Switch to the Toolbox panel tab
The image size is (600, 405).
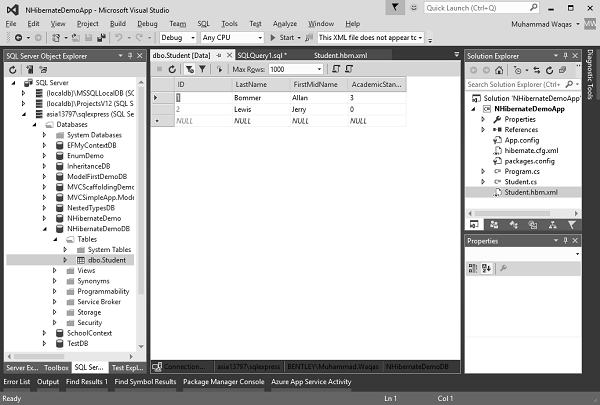click(56, 367)
